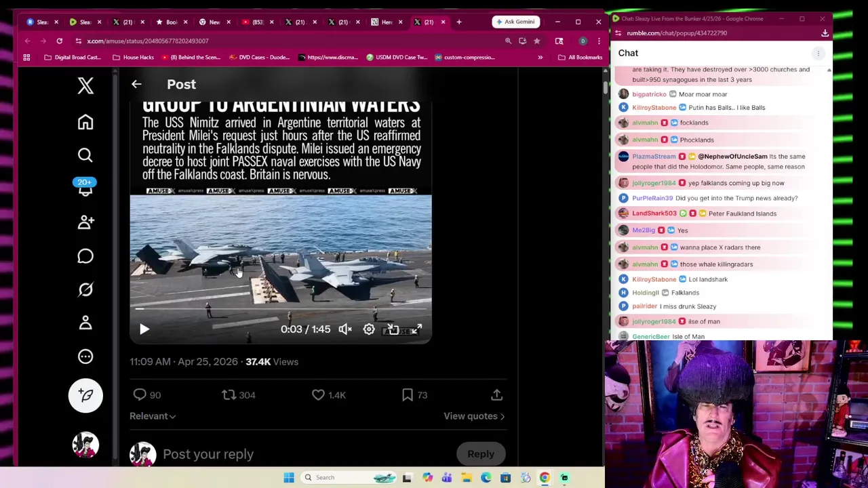Repost the post with 304 reposts

tap(238, 395)
